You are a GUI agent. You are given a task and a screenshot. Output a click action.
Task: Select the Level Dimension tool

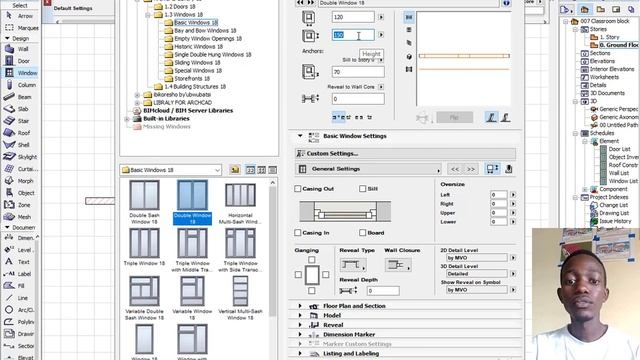coord(20,250)
